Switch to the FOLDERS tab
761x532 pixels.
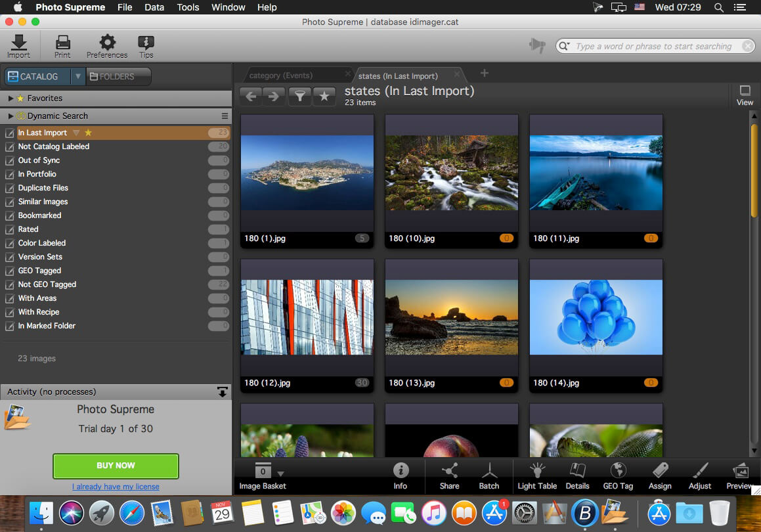pyautogui.click(x=118, y=76)
